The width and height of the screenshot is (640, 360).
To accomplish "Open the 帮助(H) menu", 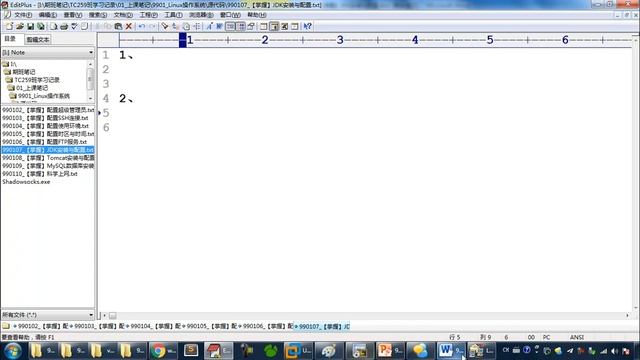I will [257, 15].
